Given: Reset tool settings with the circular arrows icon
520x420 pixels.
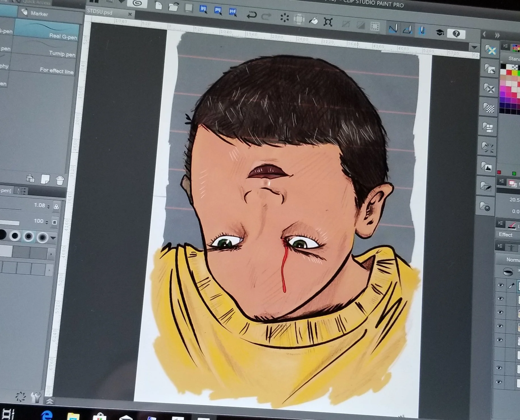Looking at the screenshot, I should coord(20,396).
